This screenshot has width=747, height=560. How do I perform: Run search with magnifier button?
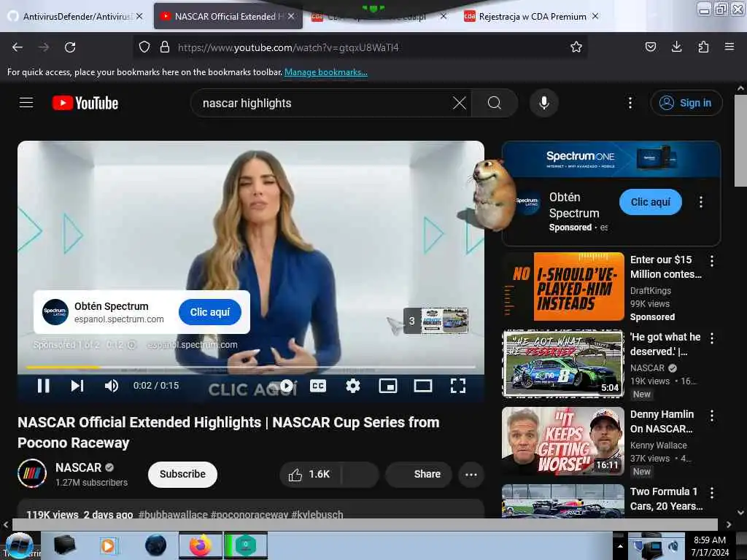click(x=495, y=103)
